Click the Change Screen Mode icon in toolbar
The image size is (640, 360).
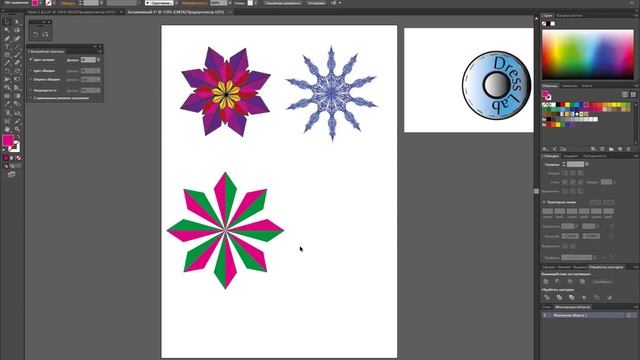(11, 175)
